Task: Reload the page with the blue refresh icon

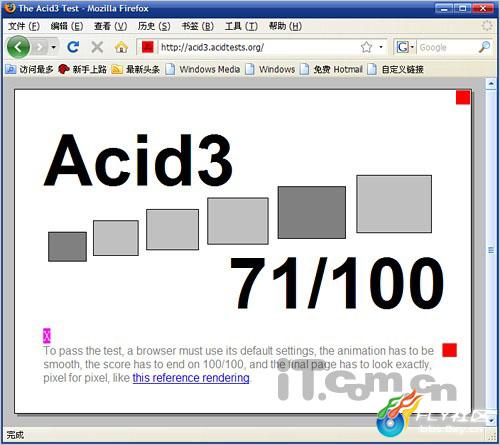Action: pyautogui.click(x=73, y=47)
